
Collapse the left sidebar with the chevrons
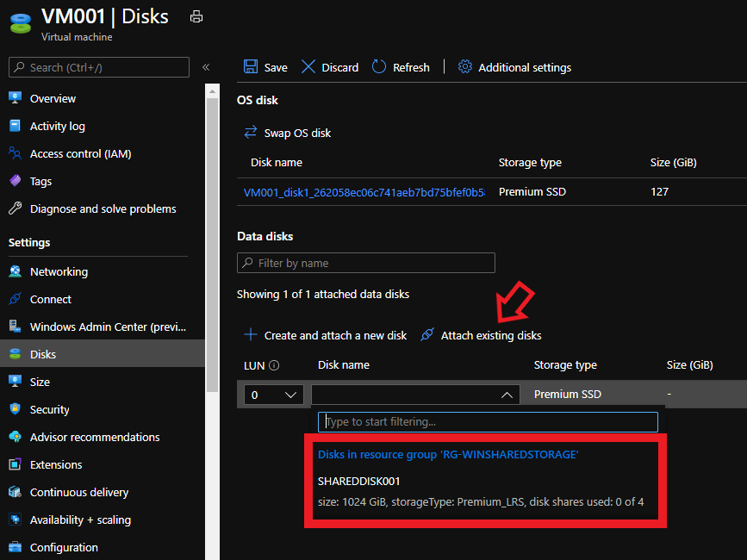[206, 65]
